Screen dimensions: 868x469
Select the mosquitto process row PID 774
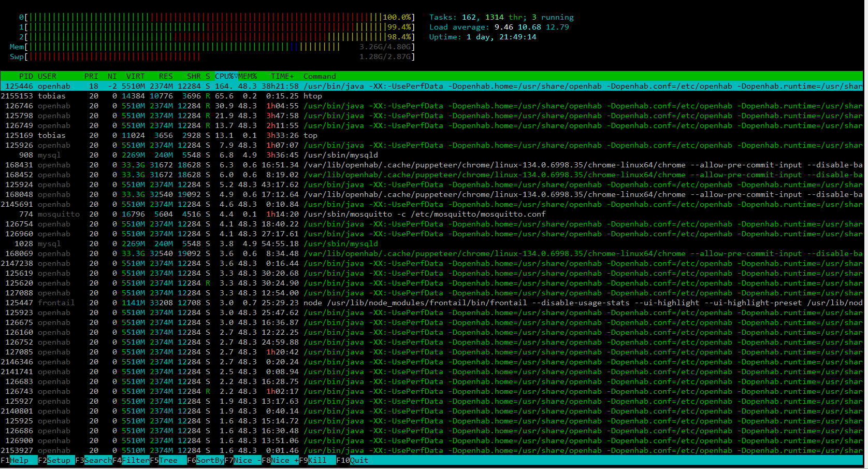[x=431, y=214]
